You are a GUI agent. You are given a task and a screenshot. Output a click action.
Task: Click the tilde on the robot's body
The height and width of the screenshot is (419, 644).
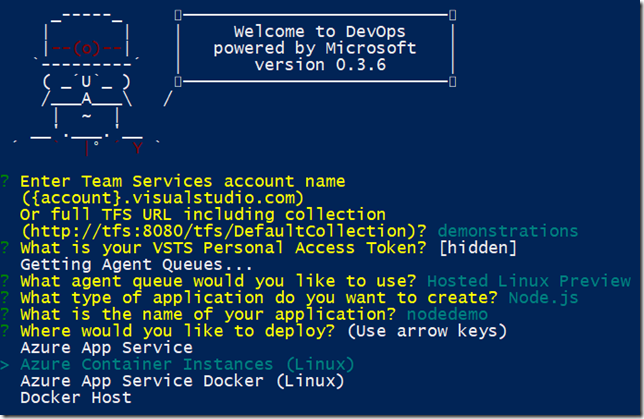pyautogui.click(x=86, y=116)
